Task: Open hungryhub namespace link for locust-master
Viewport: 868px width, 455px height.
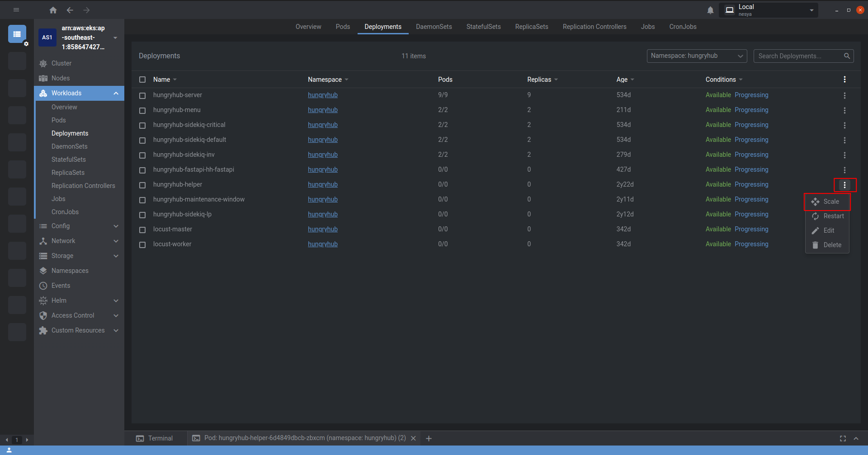Action: [x=322, y=229]
